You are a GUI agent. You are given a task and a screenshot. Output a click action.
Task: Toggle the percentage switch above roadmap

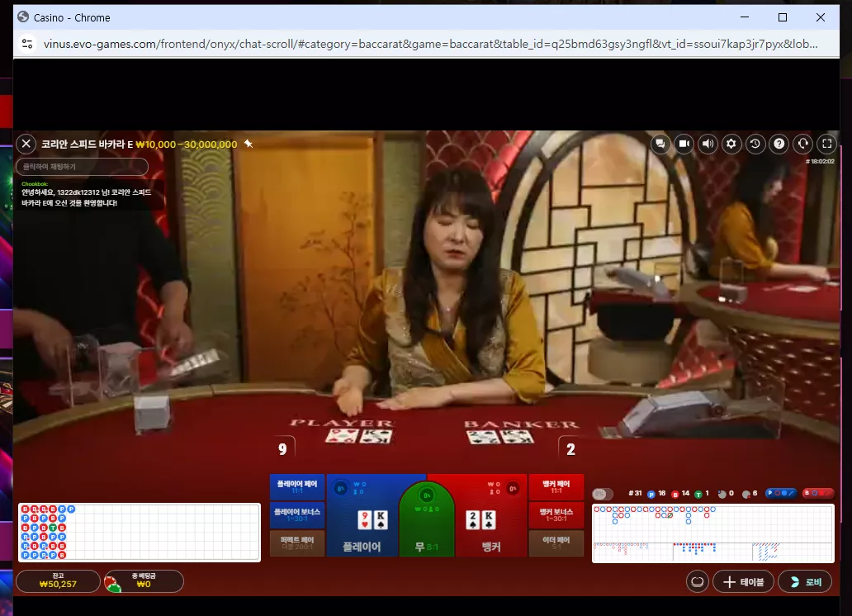[x=603, y=494]
